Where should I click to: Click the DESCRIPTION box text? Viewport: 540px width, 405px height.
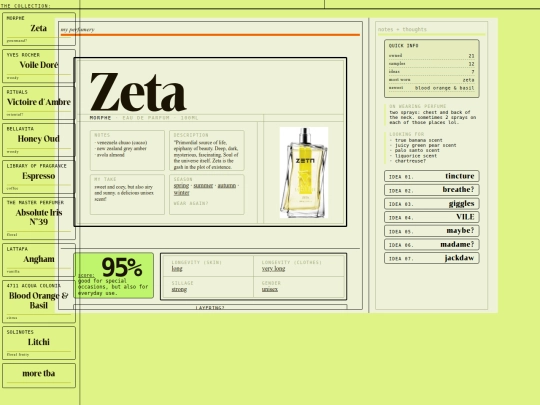pyautogui.click(x=206, y=155)
